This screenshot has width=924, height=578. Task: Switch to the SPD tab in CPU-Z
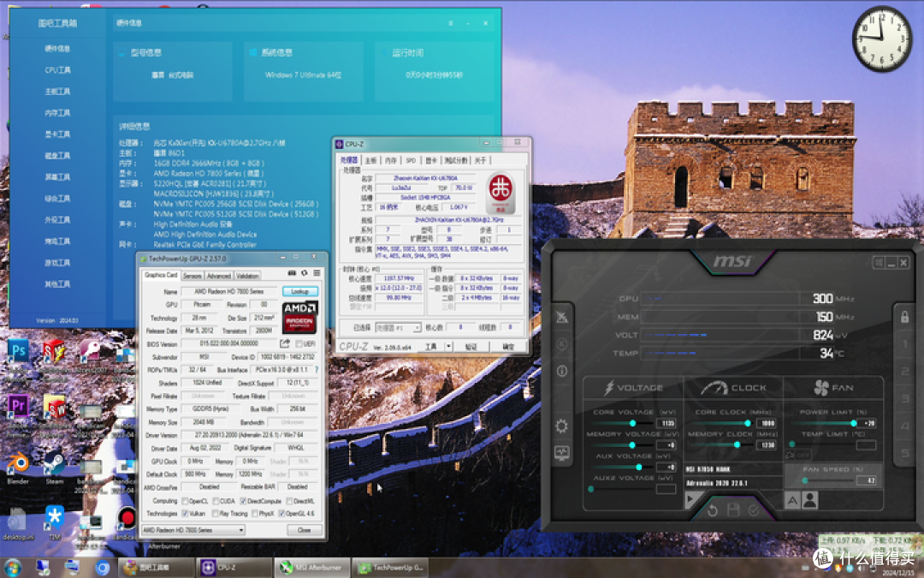pos(411,160)
